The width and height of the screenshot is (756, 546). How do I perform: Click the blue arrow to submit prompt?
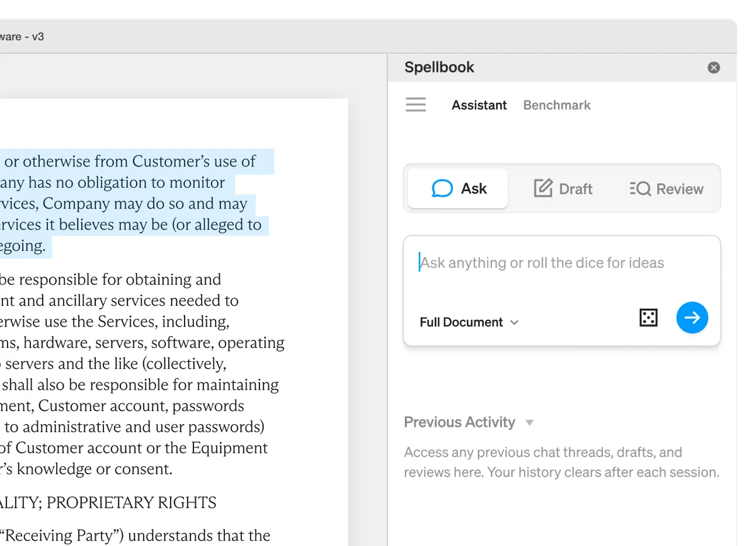(692, 318)
